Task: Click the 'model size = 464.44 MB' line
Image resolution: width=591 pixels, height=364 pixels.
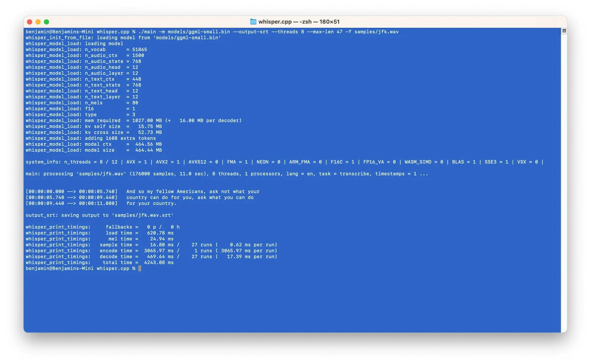Action: [94, 150]
